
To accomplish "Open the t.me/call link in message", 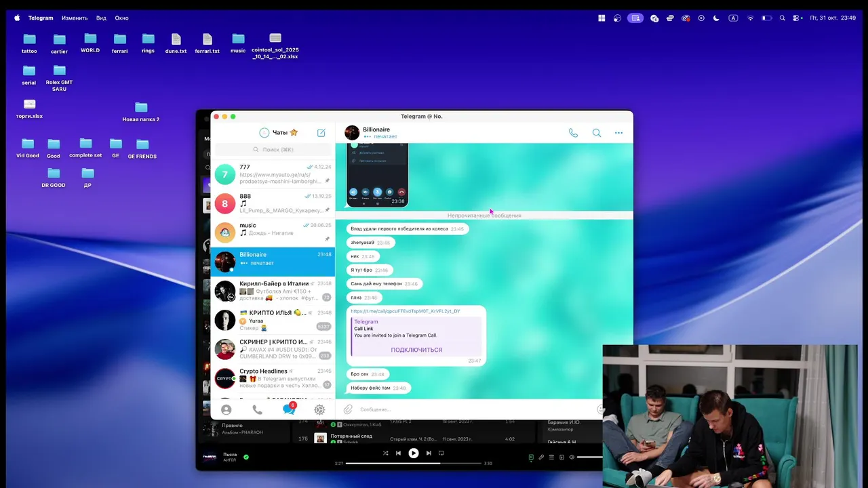I will [406, 311].
